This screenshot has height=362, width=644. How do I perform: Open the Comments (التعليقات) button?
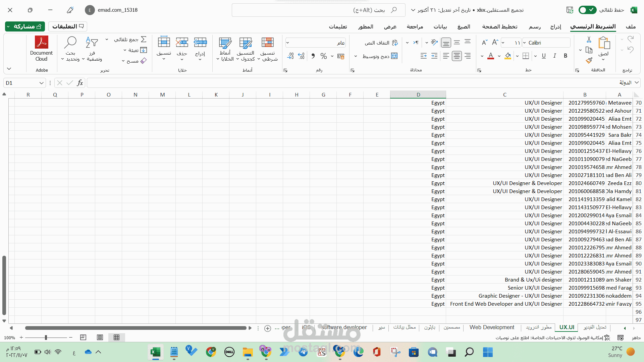(68, 26)
